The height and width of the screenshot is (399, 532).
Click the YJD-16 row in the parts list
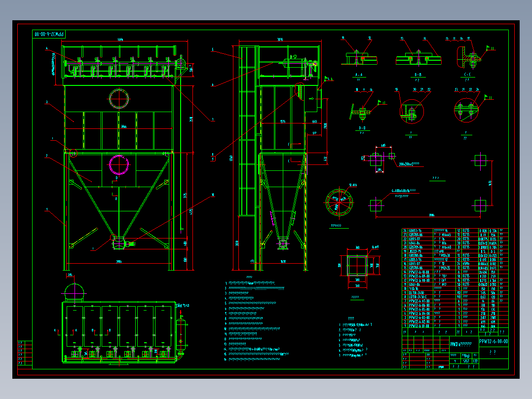[x=455, y=289]
